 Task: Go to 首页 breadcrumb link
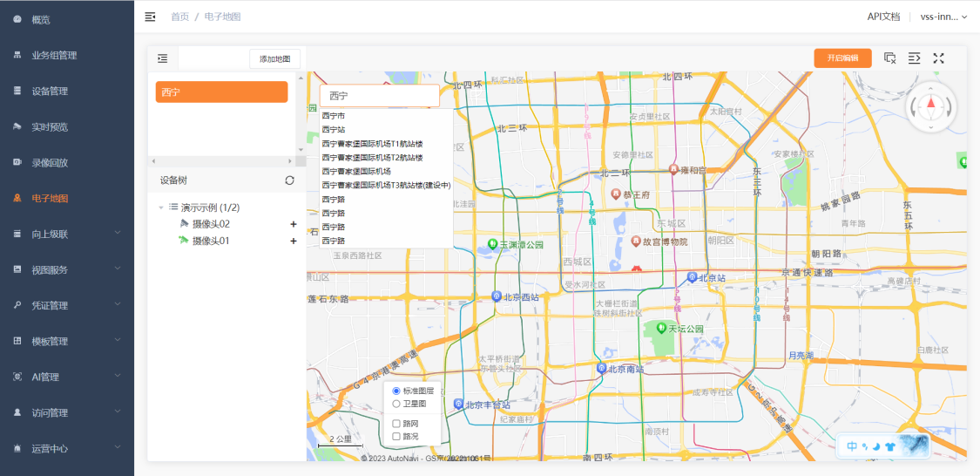pyautogui.click(x=180, y=17)
